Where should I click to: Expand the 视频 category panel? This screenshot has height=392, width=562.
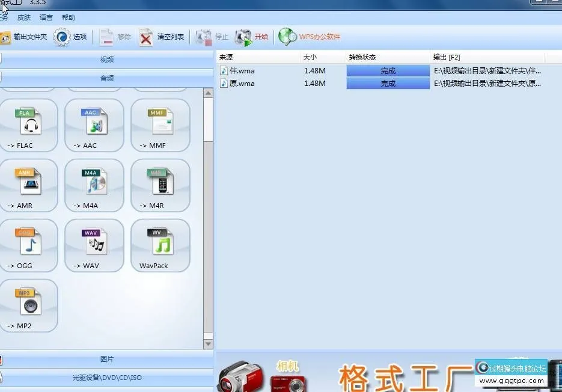point(106,59)
